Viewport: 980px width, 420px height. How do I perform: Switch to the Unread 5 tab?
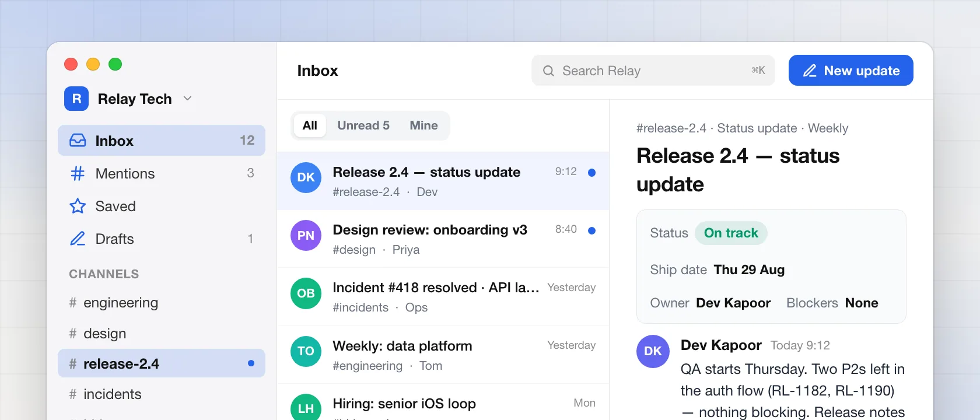(363, 125)
